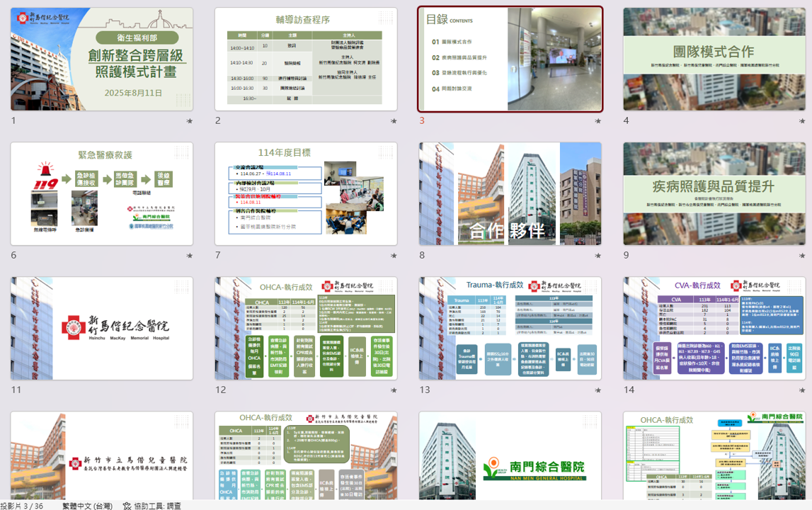Select slide 8 thumbnail 合作夥伴
Viewport: 812px width, 510px height.
510,194
